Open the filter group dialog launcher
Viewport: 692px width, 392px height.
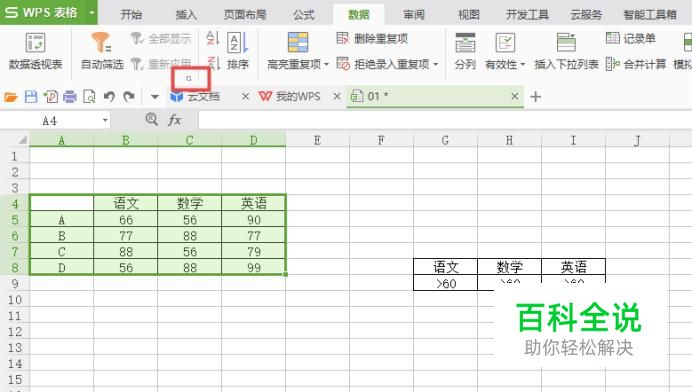pyautogui.click(x=189, y=79)
